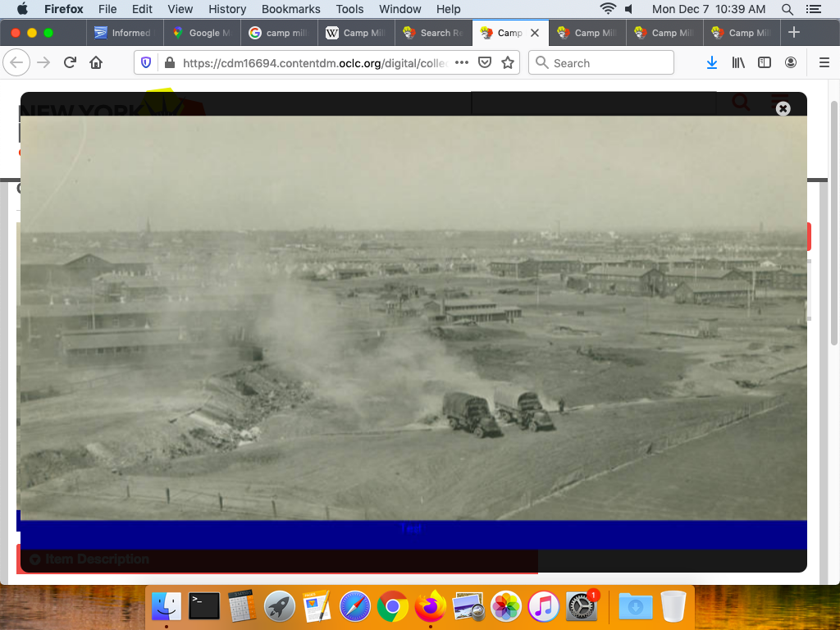Open the Firefox hamburger menu
This screenshot has width=840, height=630.
824,63
